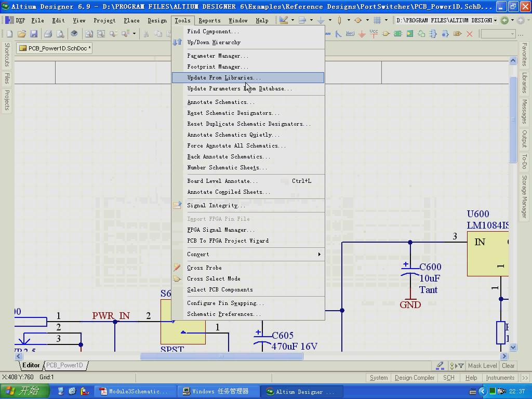Open the SCH panel button
Image resolution: width=532 pixels, height=399 pixels.
pos(448,378)
